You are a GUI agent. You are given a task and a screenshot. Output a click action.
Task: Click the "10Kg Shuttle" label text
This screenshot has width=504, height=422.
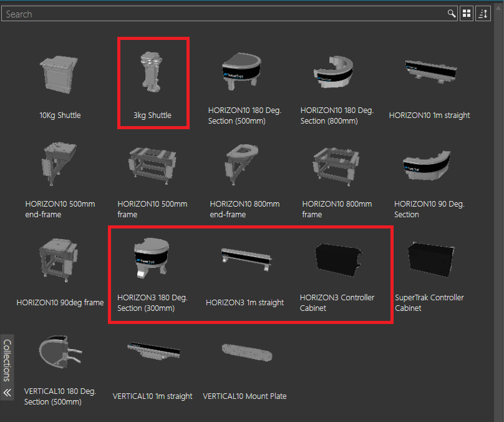pyautogui.click(x=60, y=115)
